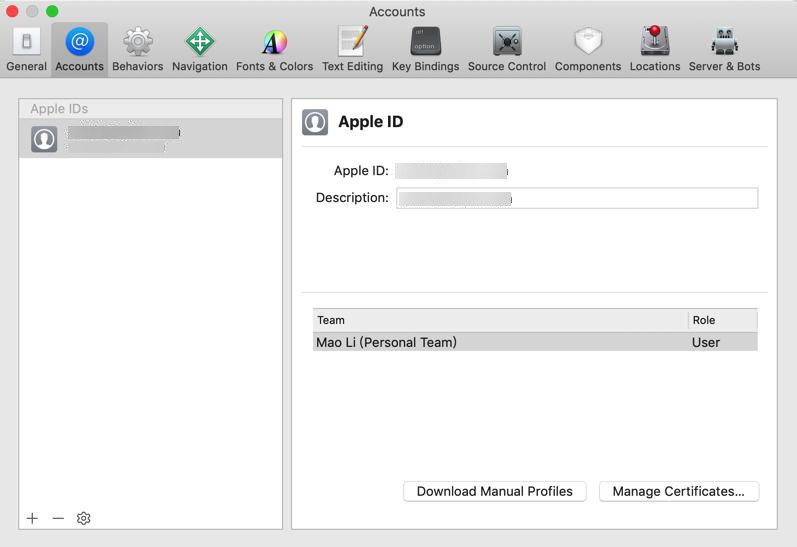
Task: Remove selected account with minus button
Action: (58, 518)
